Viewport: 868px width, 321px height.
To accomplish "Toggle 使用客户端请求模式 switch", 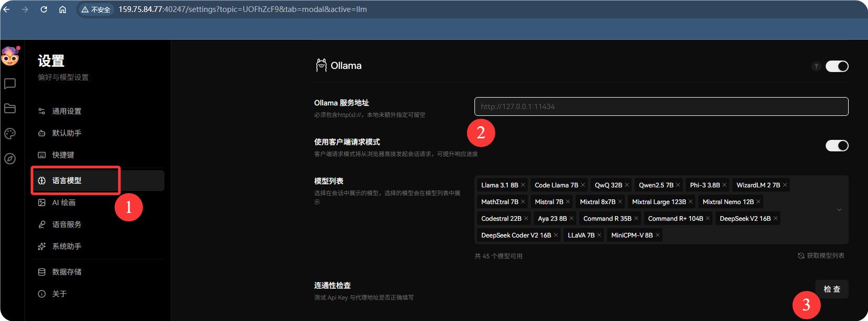I will point(837,146).
